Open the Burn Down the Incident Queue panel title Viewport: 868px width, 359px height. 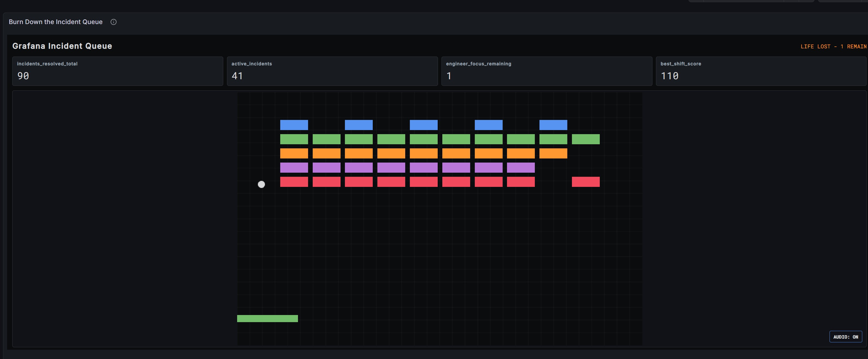tap(56, 22)
